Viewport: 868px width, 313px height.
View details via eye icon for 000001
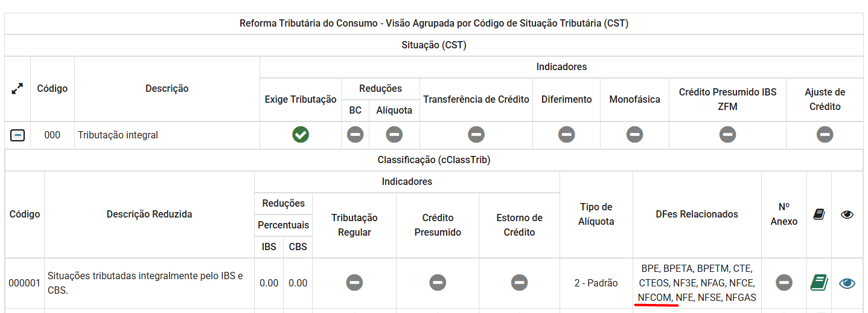[847, 282]
